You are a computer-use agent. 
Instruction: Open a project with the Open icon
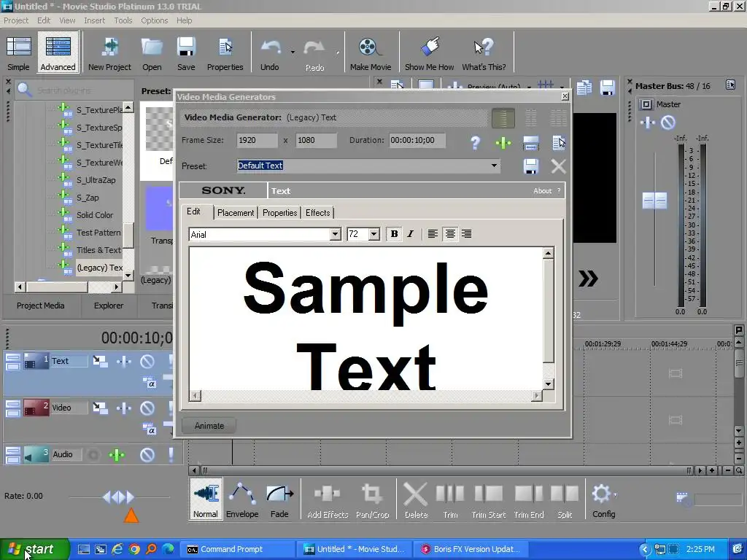[152, 52]
